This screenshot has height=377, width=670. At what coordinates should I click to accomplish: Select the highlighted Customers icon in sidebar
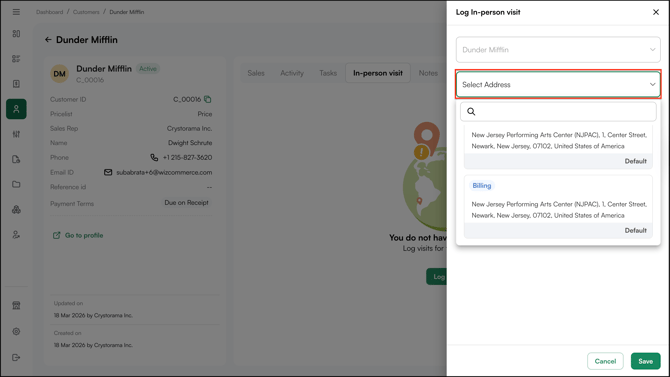pyautogui.click(x=16, y=109)
